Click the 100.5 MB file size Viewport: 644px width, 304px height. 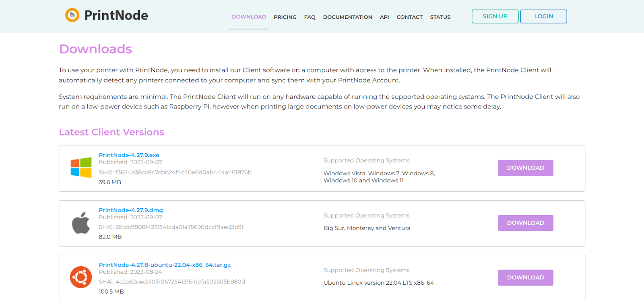pos(111,292)
